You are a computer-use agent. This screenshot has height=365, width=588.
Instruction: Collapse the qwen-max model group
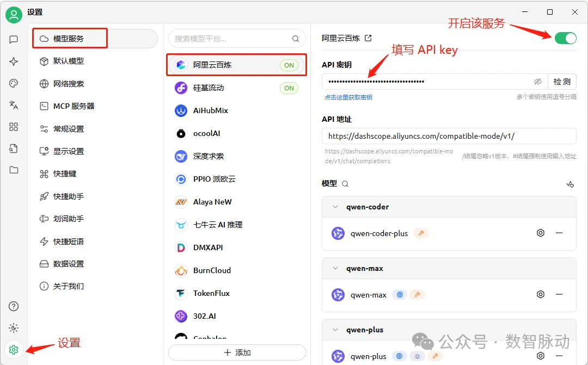coord(335,268)
